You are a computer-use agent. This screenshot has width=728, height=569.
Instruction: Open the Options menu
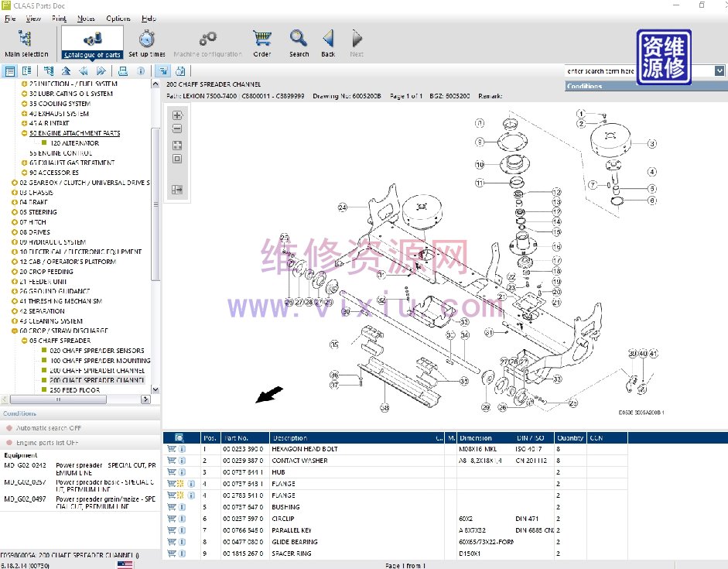point(118,19)
